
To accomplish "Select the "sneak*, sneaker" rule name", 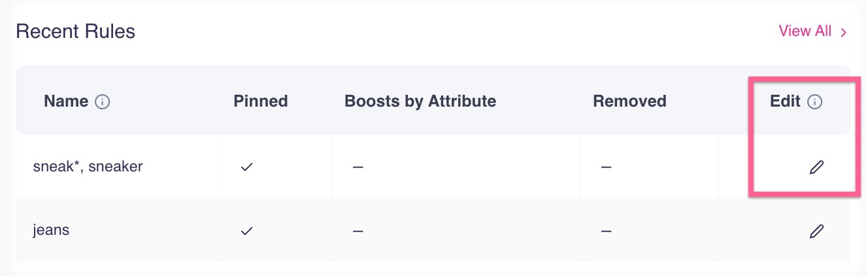I will click(88, 166).
